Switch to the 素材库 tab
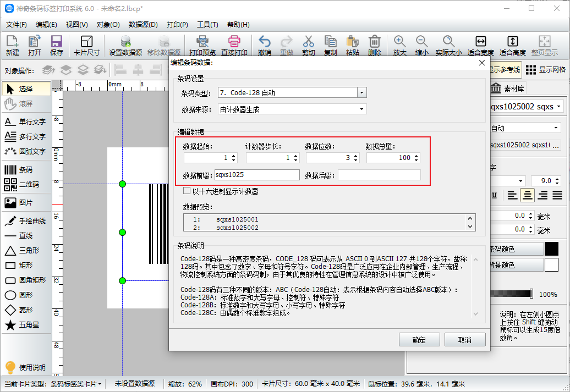570x392 pixels. coord(507,89)
